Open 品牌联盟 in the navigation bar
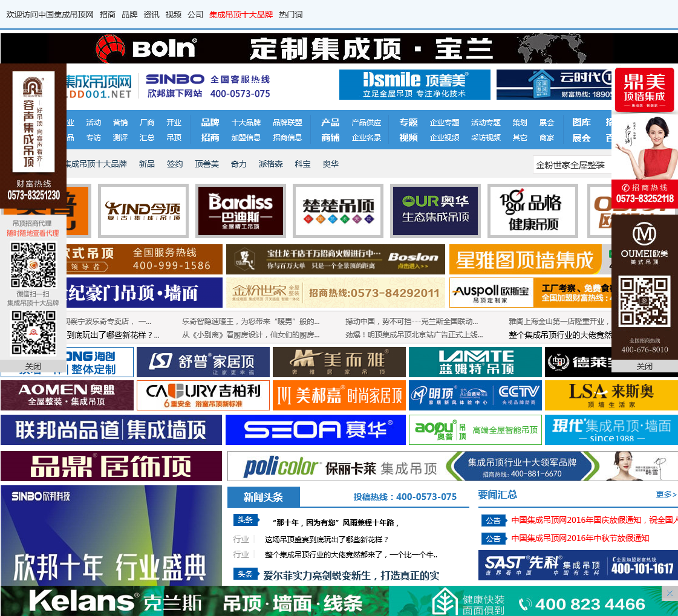 pos(287,123)
